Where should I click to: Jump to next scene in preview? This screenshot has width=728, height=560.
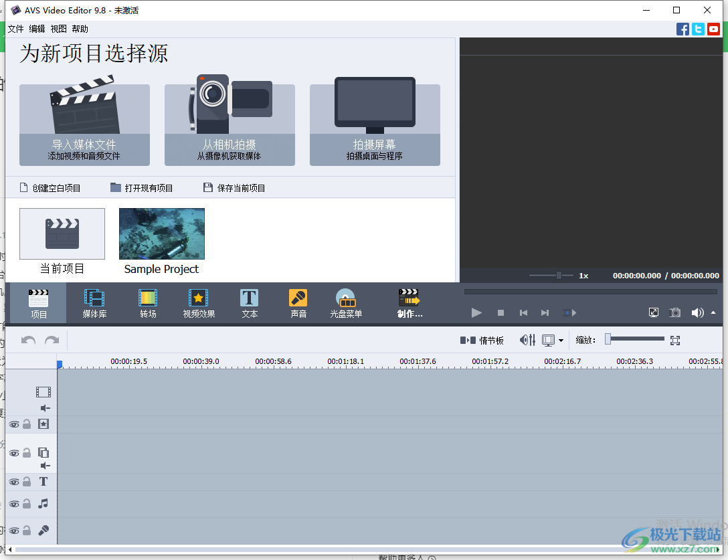[x=569, y=313]
